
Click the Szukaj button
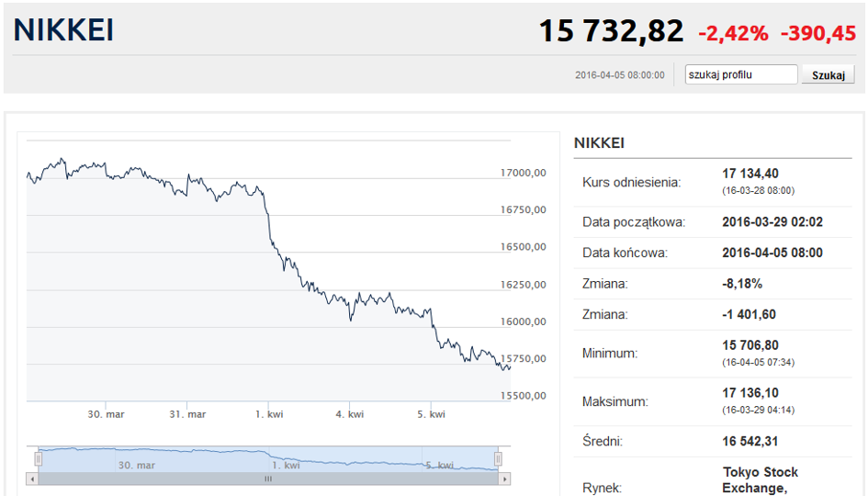829,75
